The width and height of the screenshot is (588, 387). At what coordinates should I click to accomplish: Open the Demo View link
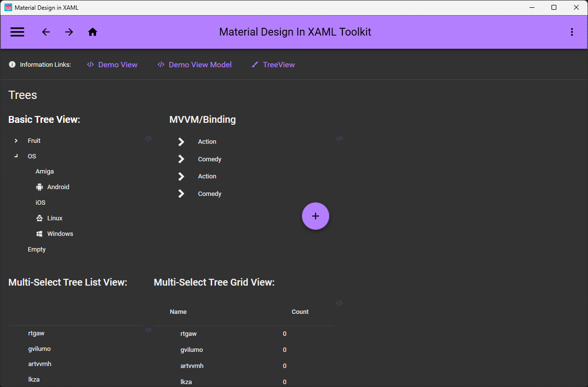113,64
